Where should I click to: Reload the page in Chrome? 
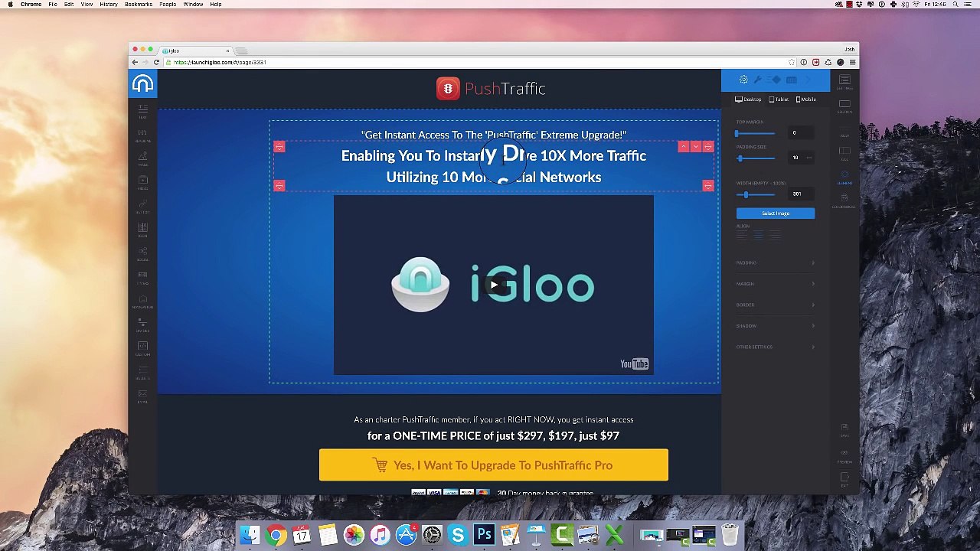point(157,62)
